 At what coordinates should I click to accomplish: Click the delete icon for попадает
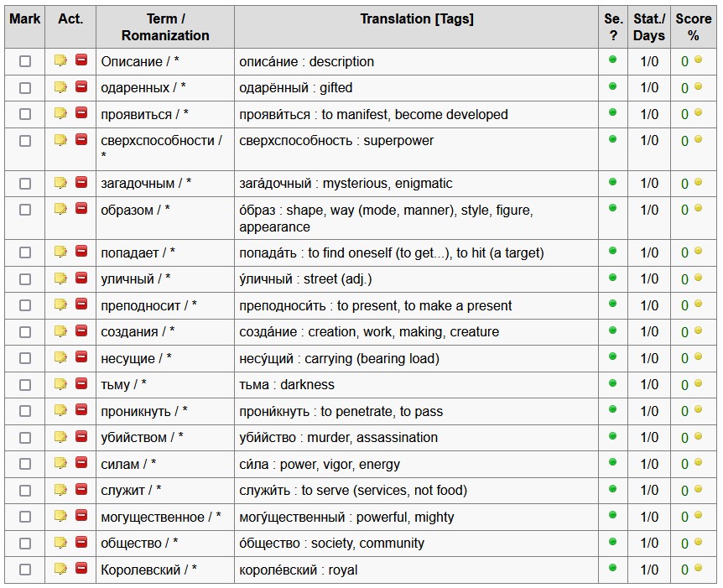coord(81,252)
